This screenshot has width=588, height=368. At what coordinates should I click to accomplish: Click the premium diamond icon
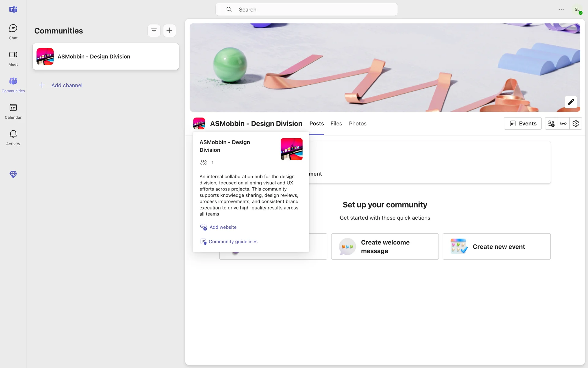click(13, 174)
